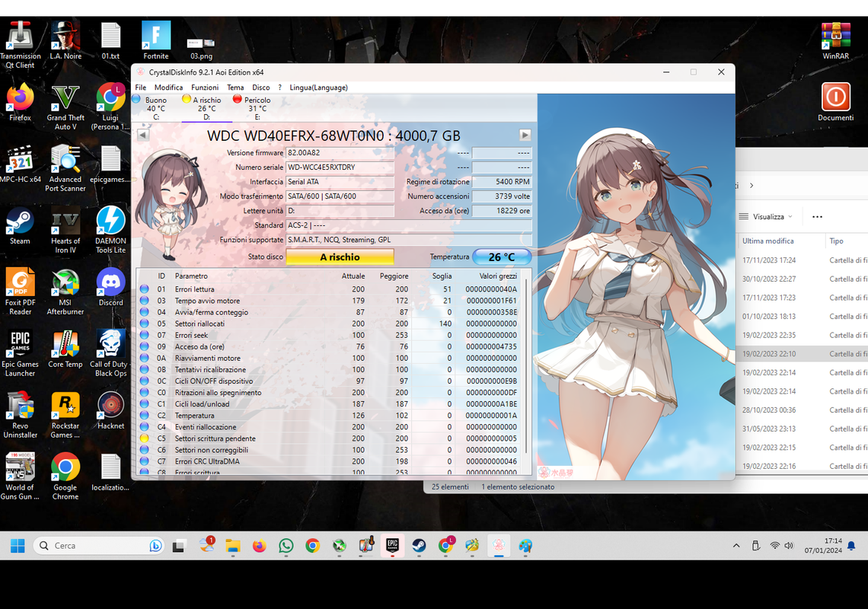
Task: Open the three-dots menu in Explorer
Action: (x=817, y=216)
